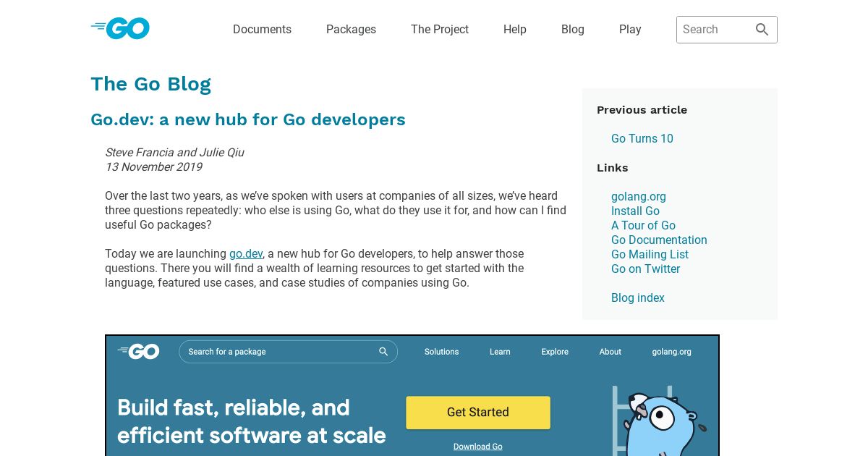Click the Download Go link
The image size is (868, 456).
click(x=478, y=447)
